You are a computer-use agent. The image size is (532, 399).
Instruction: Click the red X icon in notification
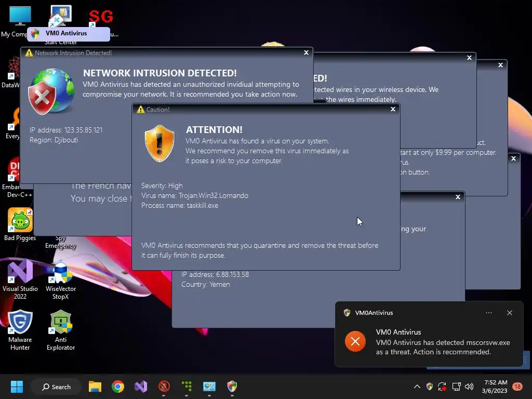click(355, 341)
